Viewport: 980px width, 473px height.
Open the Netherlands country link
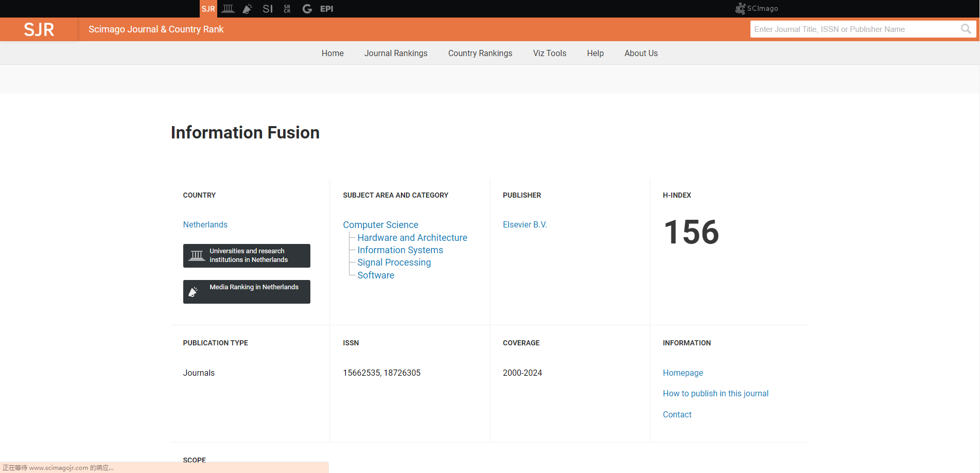pyautogui.click(x=205, y=224)
